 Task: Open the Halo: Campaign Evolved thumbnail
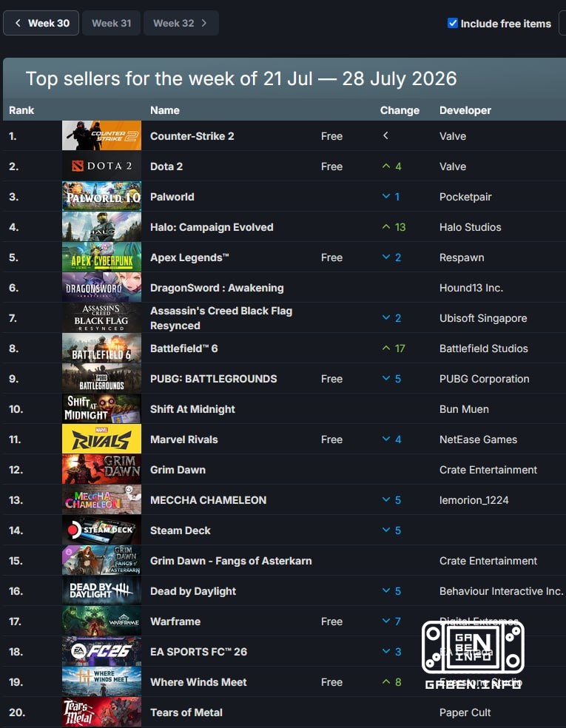(x=101, y=226)
